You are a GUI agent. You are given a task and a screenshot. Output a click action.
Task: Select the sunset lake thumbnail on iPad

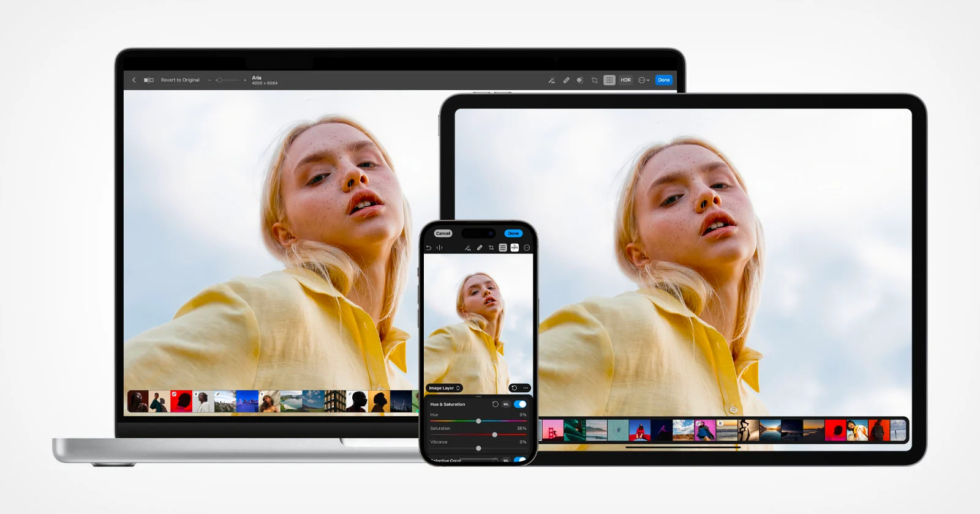click(x=770, y=430)
